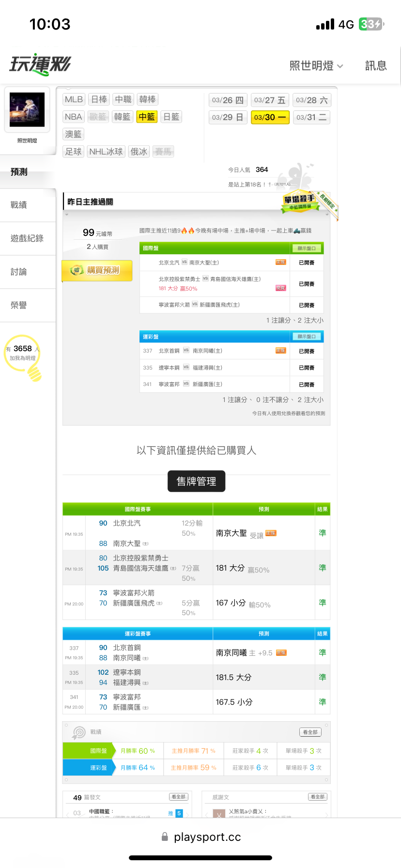Screen dimensions: 401x868
Task: Choose date 03/27 五
Action: coord(270,100)
